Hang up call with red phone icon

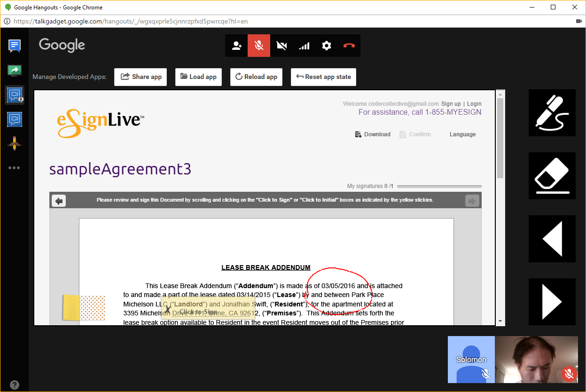click(x=349, y=46)
